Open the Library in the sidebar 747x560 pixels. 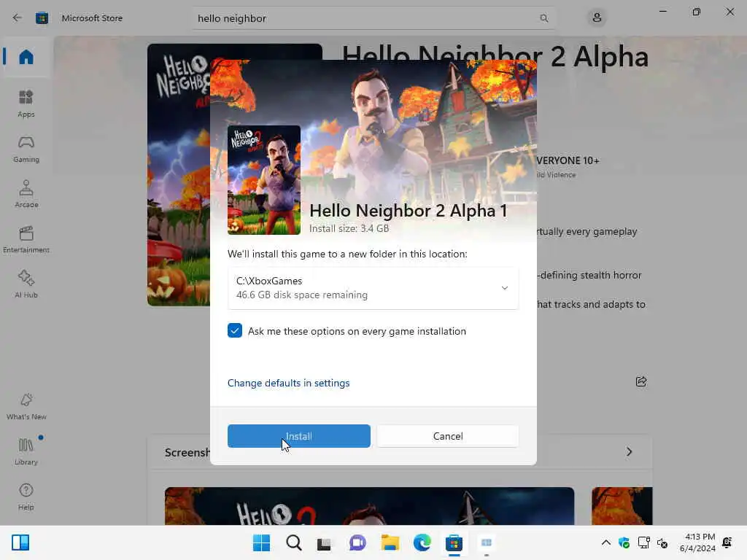26,451
